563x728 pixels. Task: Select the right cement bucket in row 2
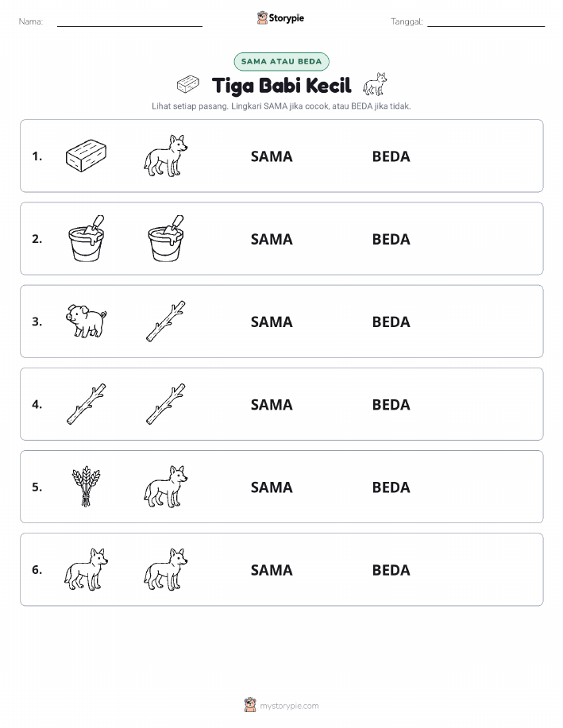166,239
